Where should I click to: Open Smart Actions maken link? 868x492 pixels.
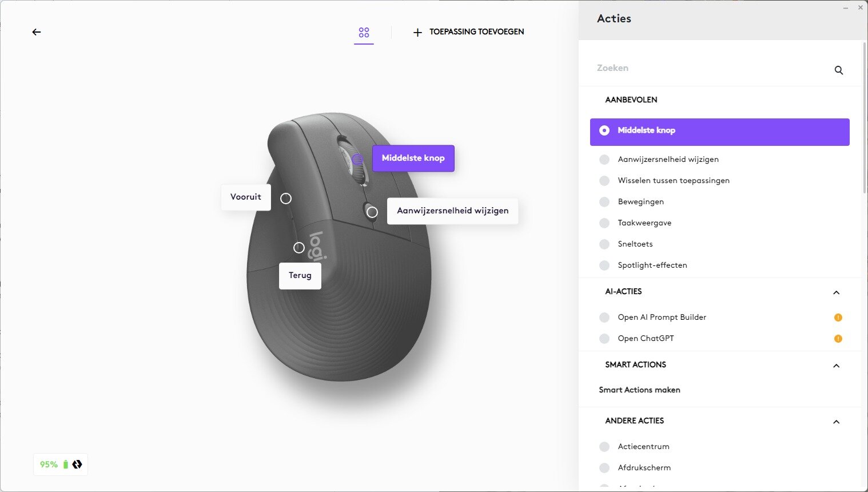(x=639, y=390)
